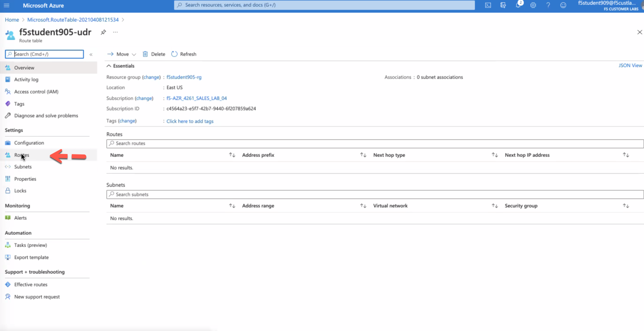The width and height of the screenshot is (644, 331).
Task: Click here to add tags
Action: point(190,121)
